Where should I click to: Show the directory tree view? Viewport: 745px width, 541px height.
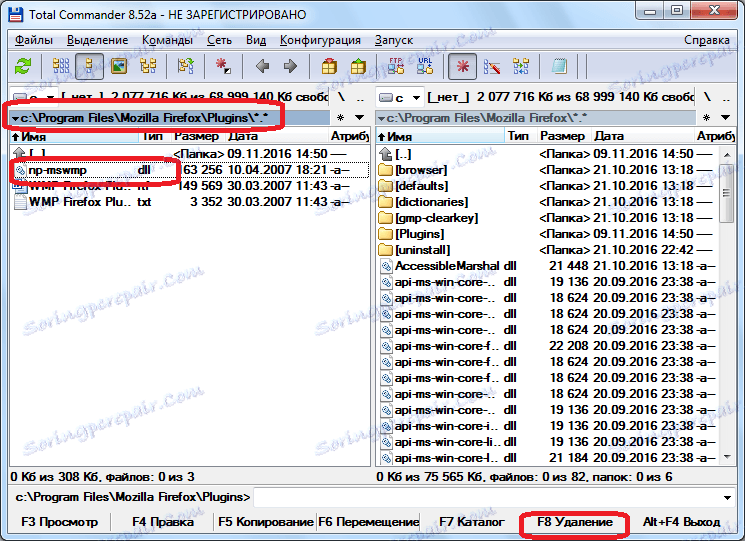pos(148,66)
